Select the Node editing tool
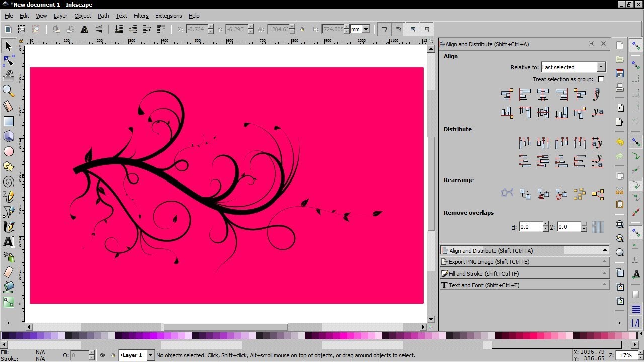 tap(9, 61)
